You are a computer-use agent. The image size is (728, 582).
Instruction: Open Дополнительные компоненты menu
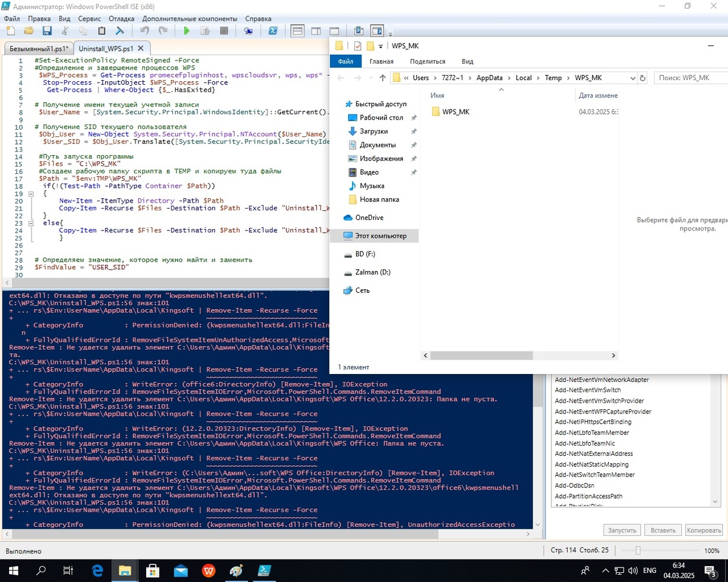tap(190, 18)
